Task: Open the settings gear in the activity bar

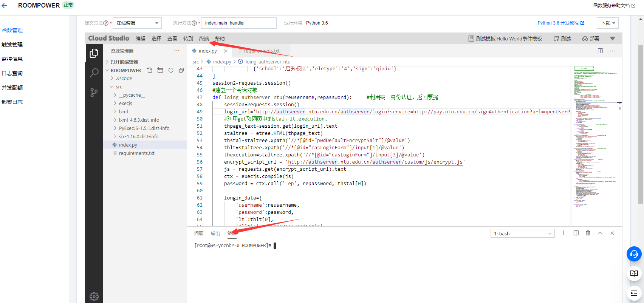Action: point(94,297)
